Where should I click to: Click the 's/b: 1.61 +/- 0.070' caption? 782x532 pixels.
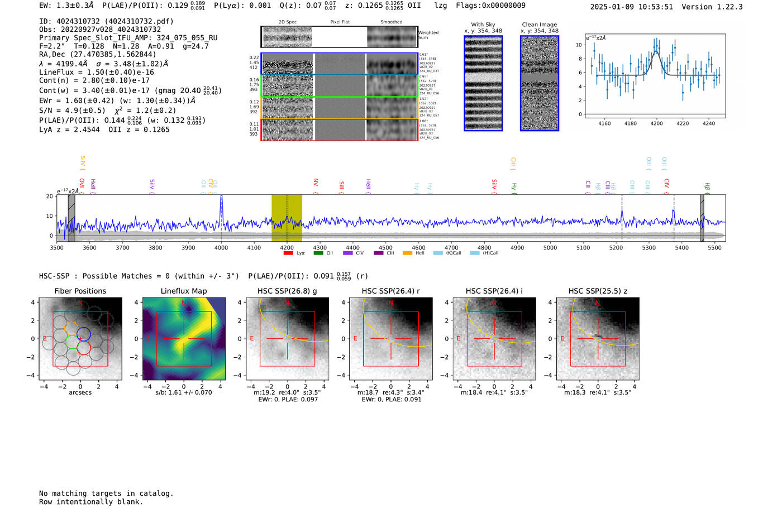pos(184,392)
